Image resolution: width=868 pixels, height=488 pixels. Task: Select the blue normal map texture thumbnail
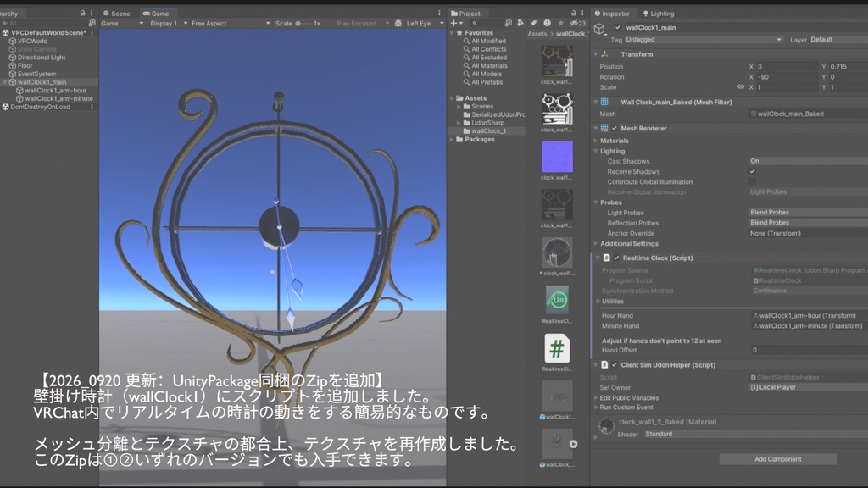[557, 157]
